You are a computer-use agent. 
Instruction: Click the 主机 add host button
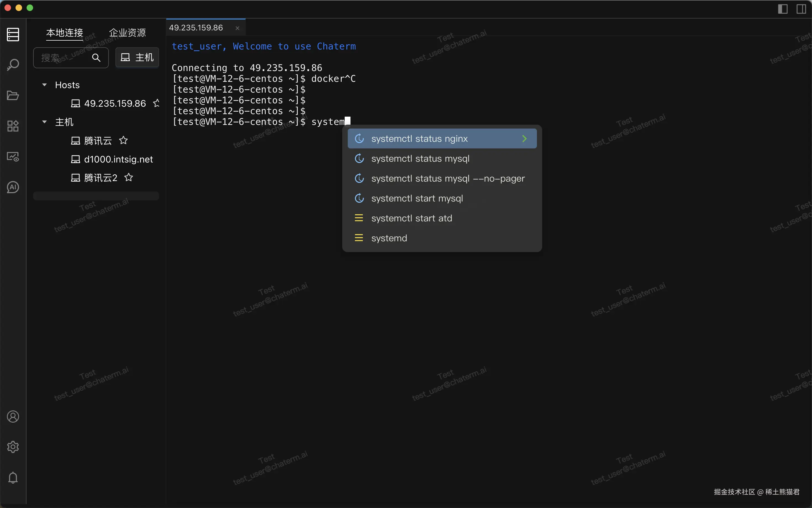coord(137,58)
